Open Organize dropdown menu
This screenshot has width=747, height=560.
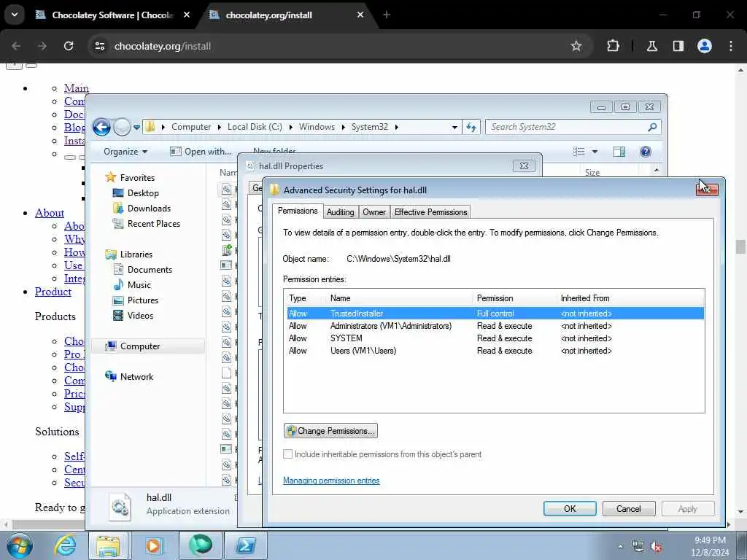(x=125, y=152)
